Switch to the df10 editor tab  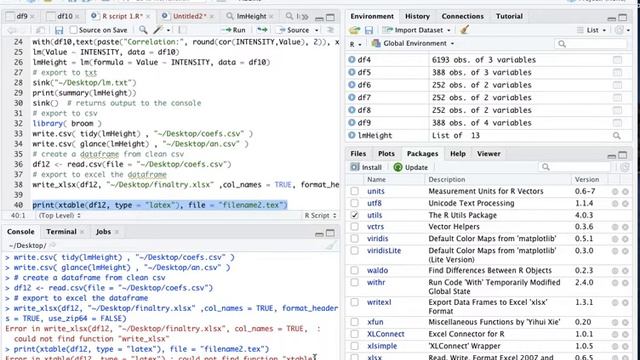tap(64, 16)
